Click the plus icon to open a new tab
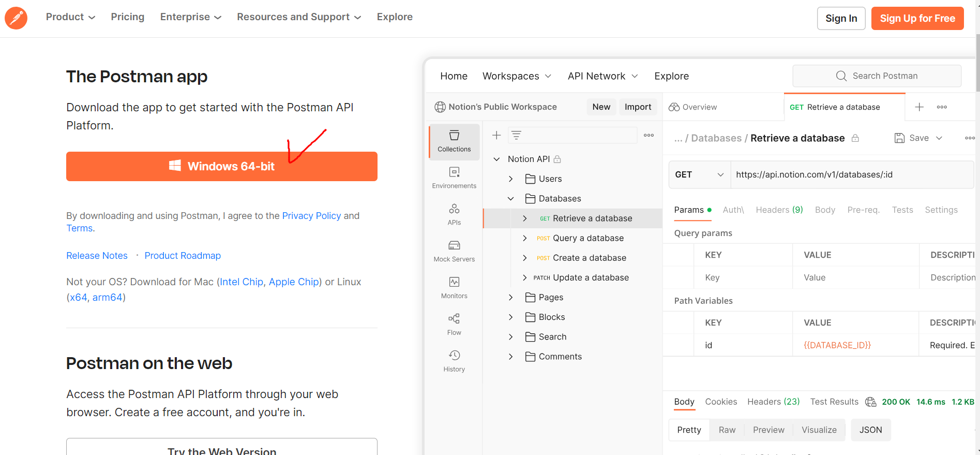980x455 pixels. point(919,107)
